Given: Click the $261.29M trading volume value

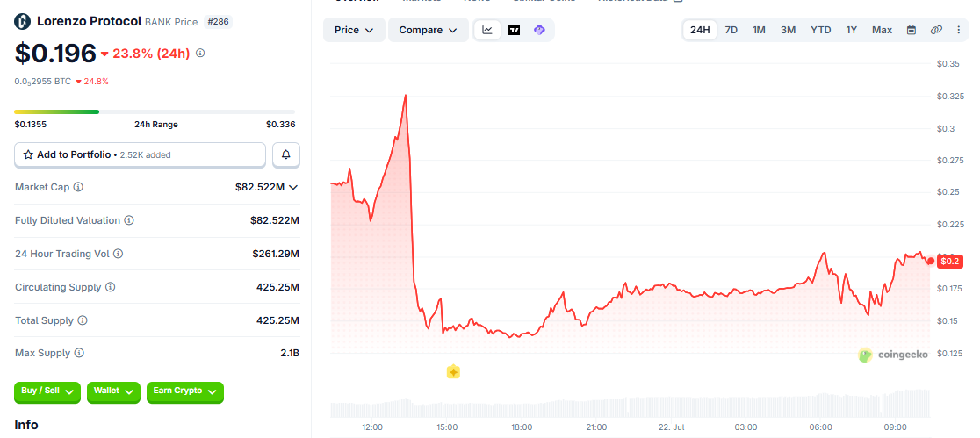Looking at the screenshot, I should pos(276,254).
